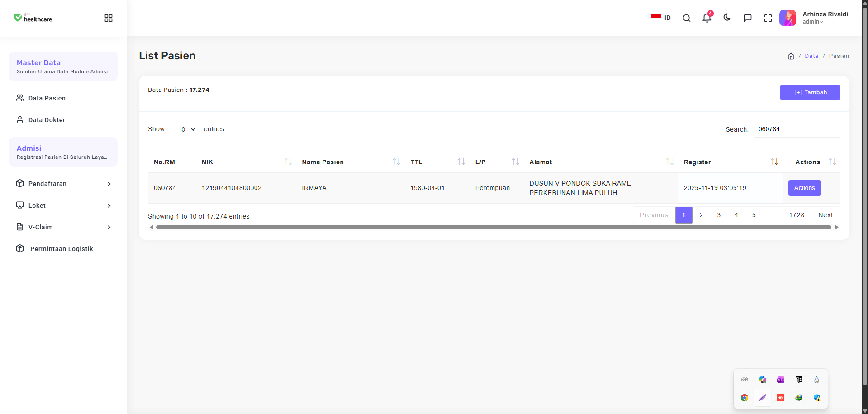Sort by Alamat column arrows
The height and width of the screenshot is (414, 868).
coord(669,162)
